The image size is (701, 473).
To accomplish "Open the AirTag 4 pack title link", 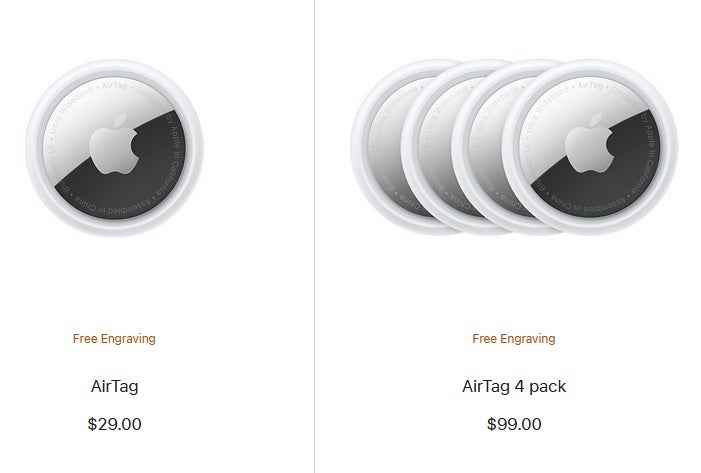I will click(x=514, y=386).
